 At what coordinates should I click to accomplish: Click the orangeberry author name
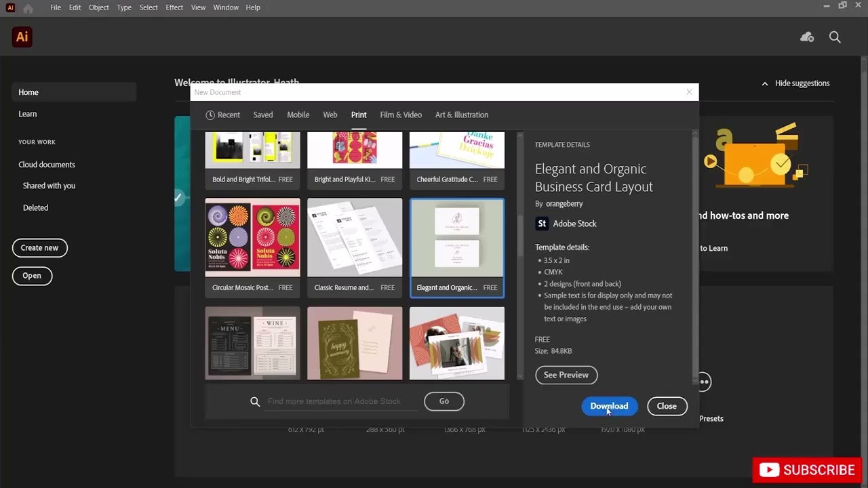pyautogui.click(x=564, y=204)
